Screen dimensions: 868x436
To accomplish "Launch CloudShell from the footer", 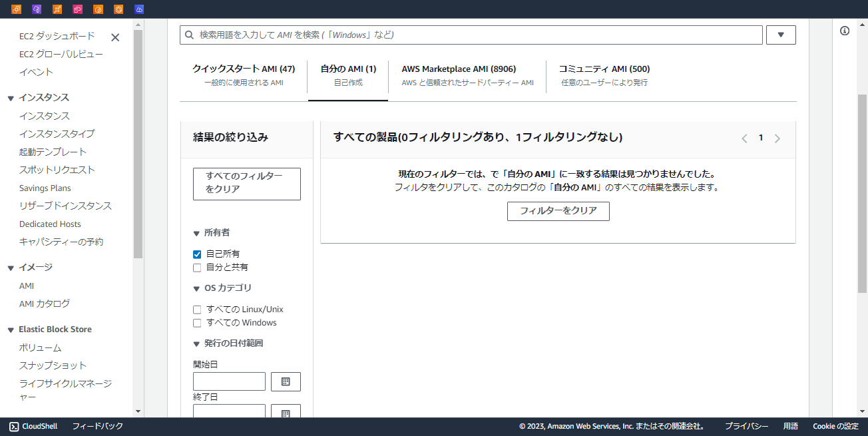I will (x=33, y=426).
